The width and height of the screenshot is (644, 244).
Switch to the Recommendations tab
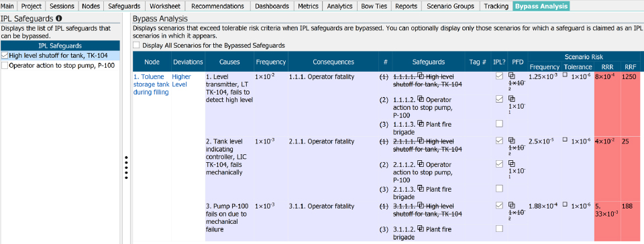coord(217,6)
